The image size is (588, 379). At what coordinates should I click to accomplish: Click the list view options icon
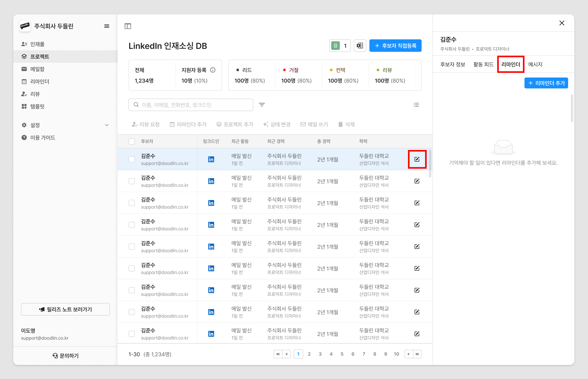pyautogui.click(x=416, y=105)
